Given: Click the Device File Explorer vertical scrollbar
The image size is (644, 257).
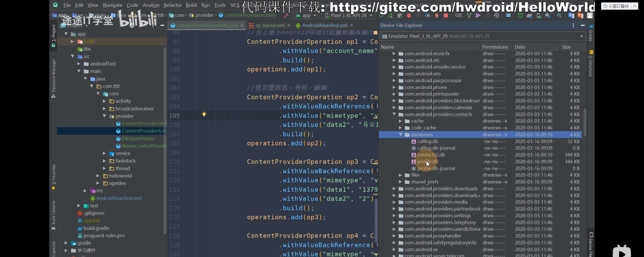Looking at the screenshot, I should [585, 121].
